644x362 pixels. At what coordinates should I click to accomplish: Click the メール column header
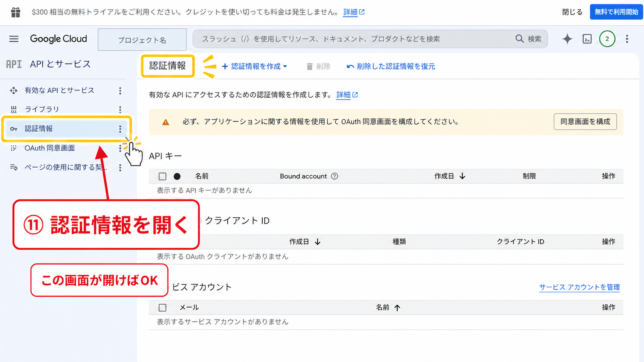pos(189,308)
